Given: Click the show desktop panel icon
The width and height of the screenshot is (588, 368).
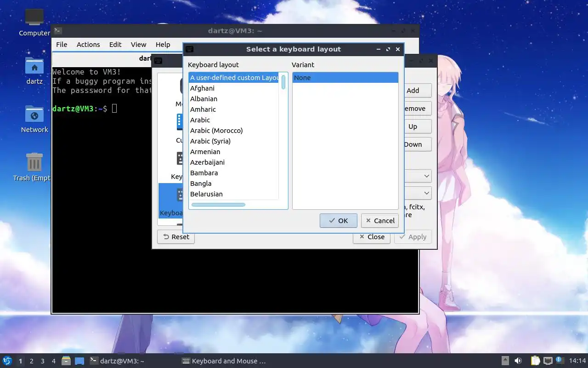Looking at the screenshot, I should tap(79, 361).
